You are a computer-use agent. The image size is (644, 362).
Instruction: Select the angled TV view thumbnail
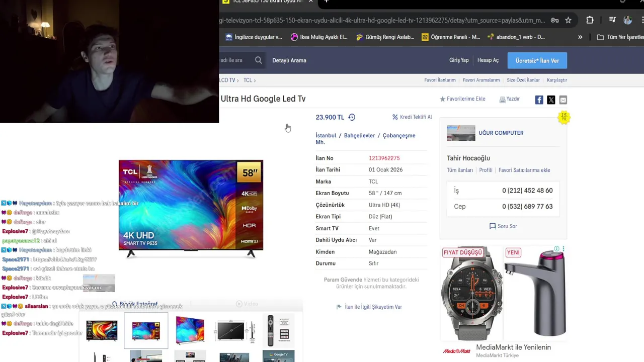(x=190, y=330)
